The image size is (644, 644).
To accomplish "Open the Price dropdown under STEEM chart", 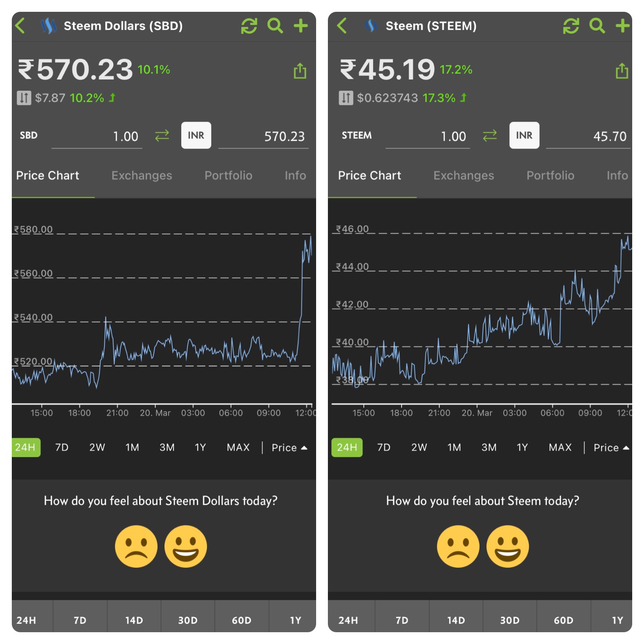I will pos(611,448).
